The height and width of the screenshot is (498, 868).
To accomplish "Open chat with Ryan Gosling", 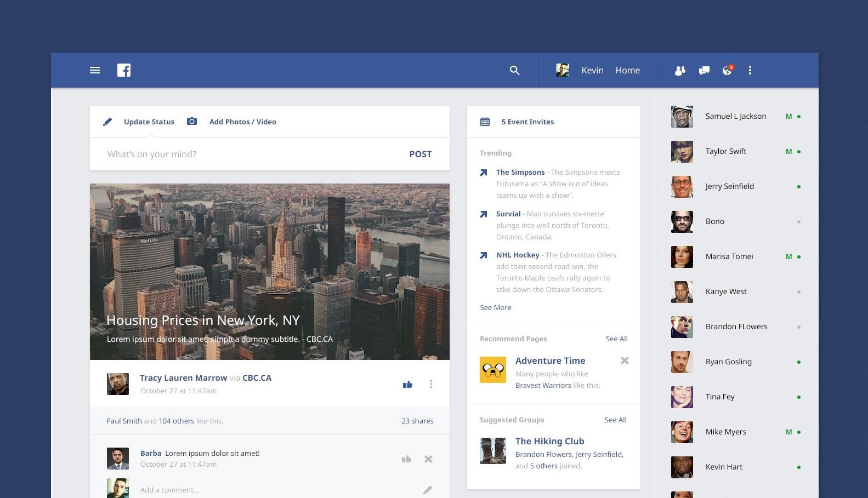I will point(736,362).
